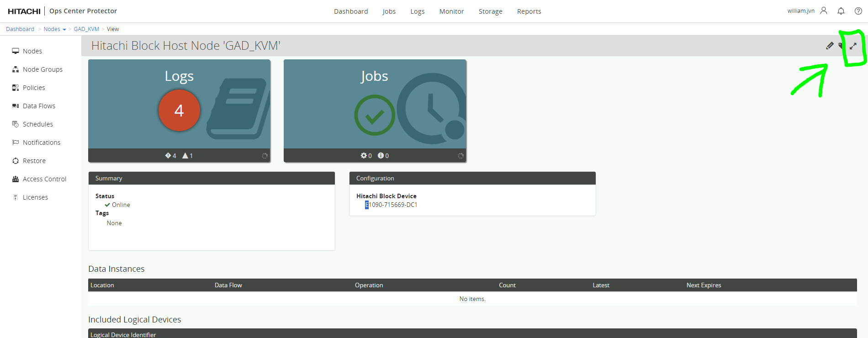Image resolution: width=868 pixels, height=338 pixels.
Task: Click the refresh spinner on Logs tile
Action: coord(265,156)
